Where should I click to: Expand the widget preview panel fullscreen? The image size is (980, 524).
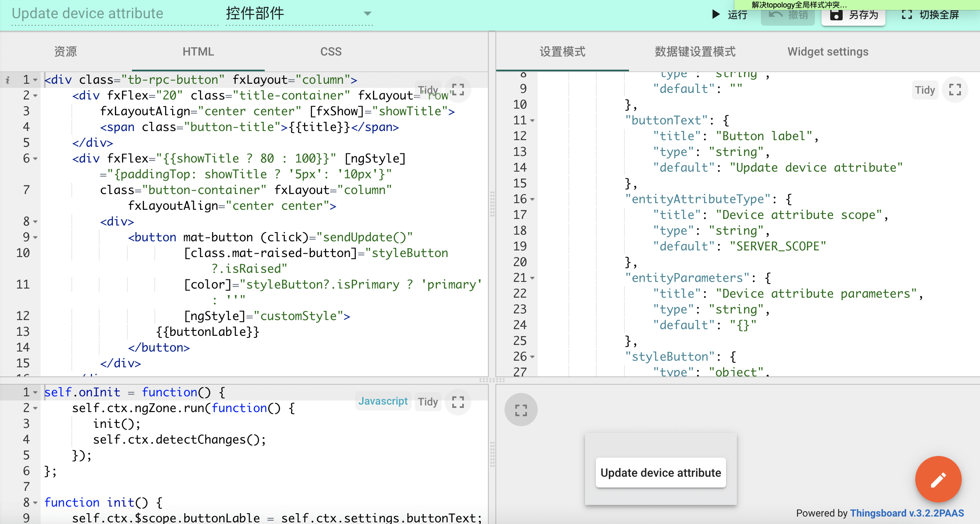point(521,410)
